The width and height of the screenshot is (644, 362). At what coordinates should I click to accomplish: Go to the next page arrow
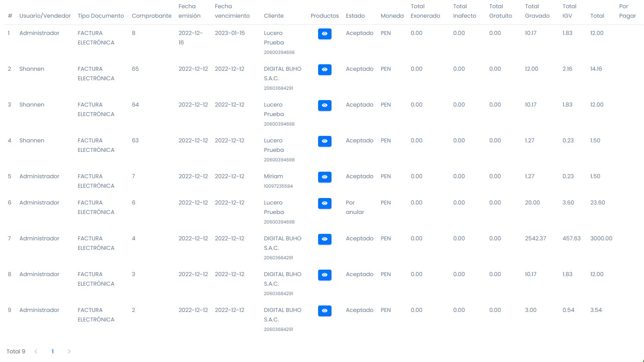pos(69,352)
